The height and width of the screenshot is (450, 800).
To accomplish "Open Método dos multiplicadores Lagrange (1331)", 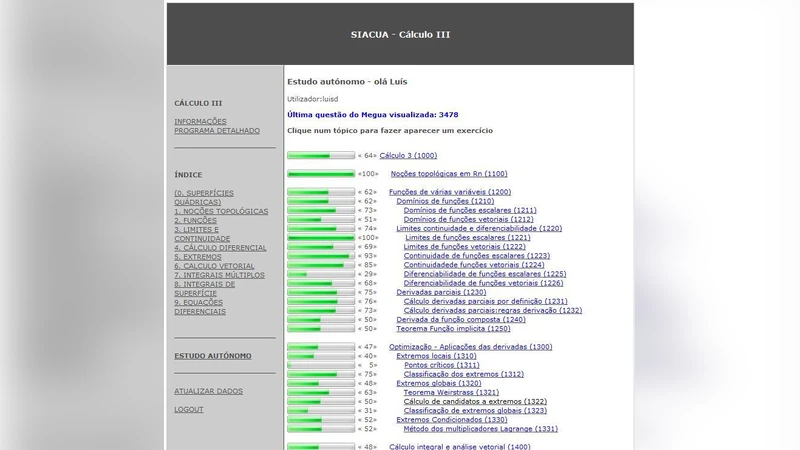I will 480,429.
